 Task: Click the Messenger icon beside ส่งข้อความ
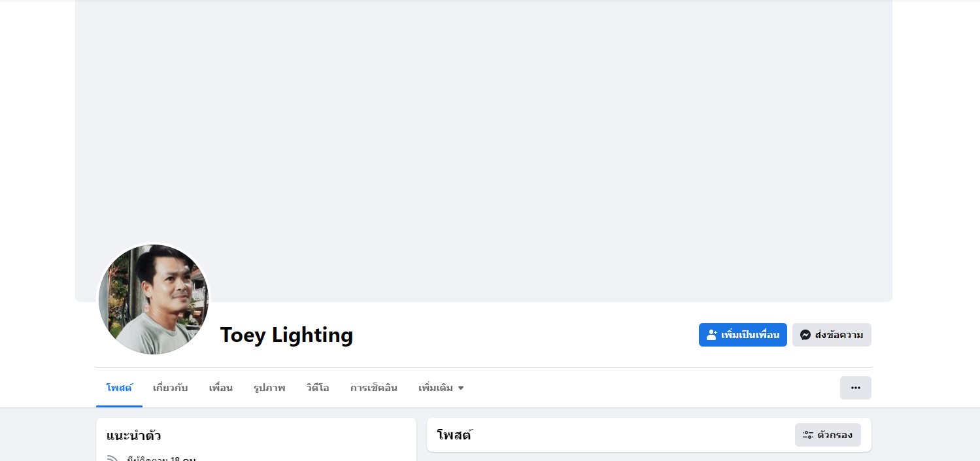click(805, 335)
